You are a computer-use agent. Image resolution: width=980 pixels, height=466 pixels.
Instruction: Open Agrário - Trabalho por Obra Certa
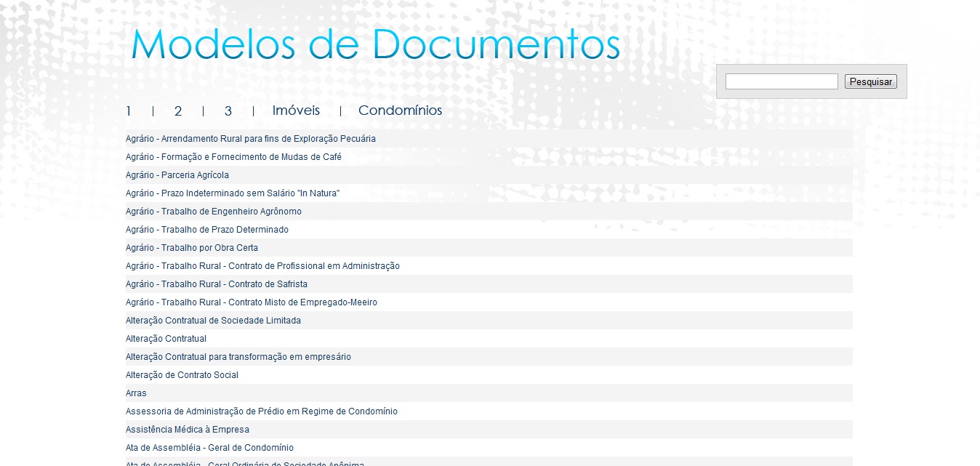click(x=193, y=247)
